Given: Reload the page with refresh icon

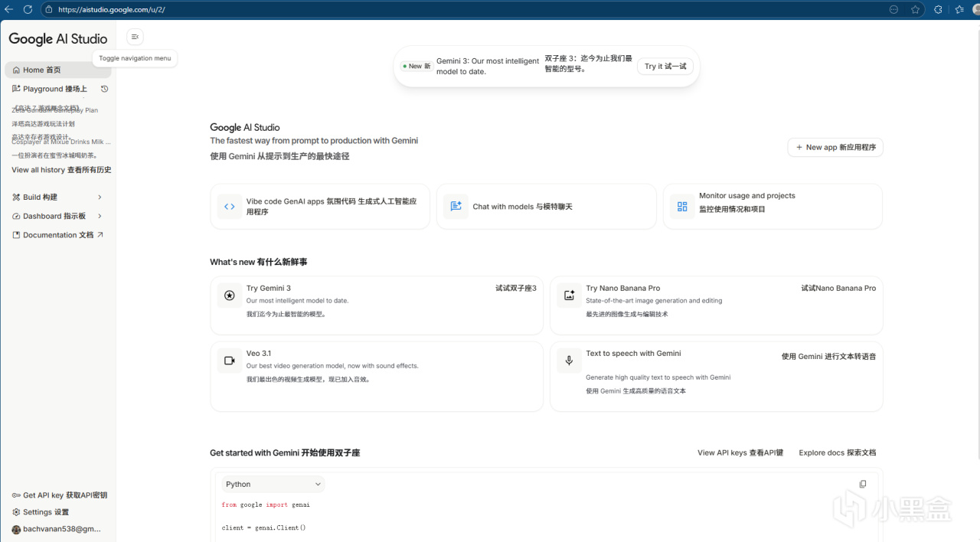Looking at the screenshot, I should 28,9.
